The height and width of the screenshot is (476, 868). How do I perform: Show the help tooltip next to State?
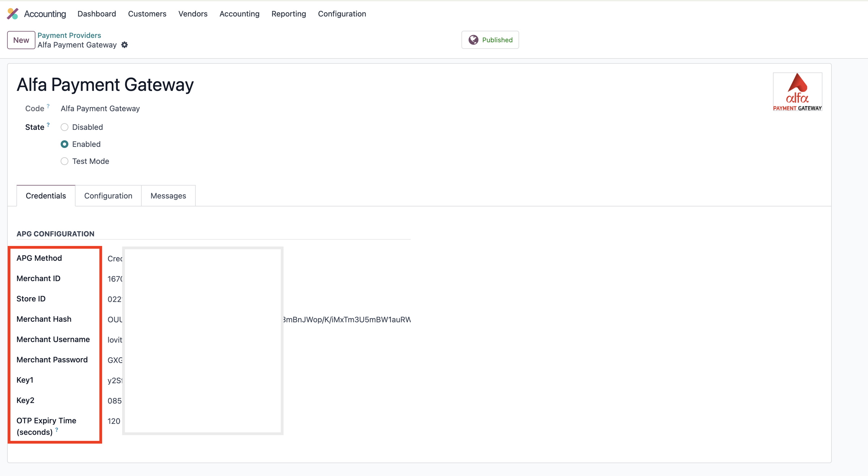point(48,125)
